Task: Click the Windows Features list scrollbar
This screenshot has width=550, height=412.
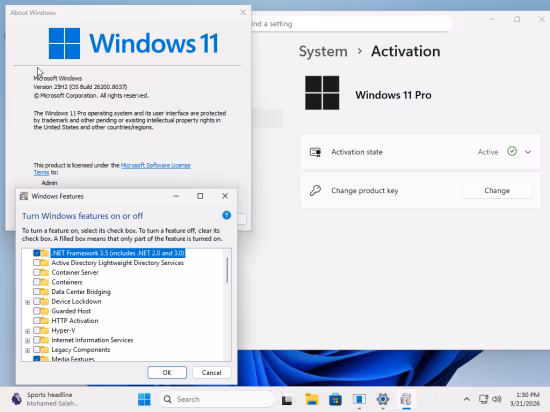Action: [227, 270]
